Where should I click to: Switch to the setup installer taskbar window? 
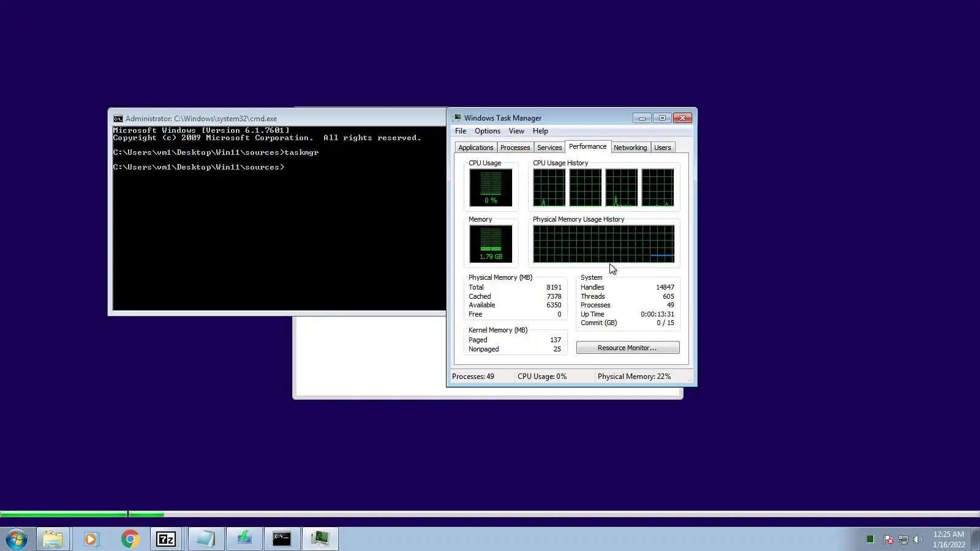click(244, 539)
